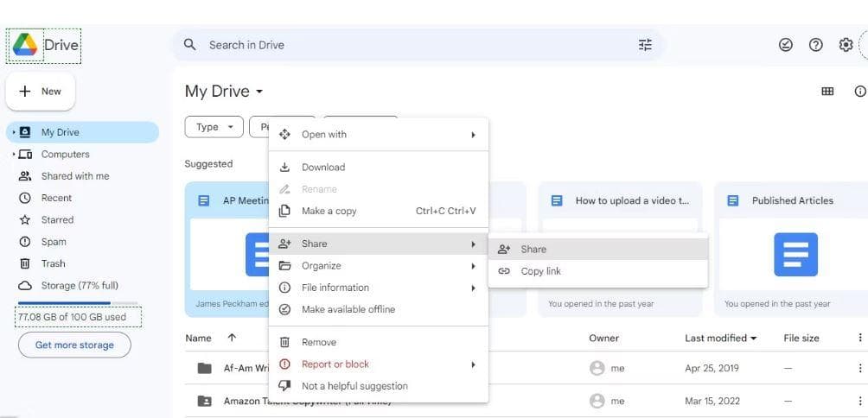Open the Settings gear icon

point(846,45)
